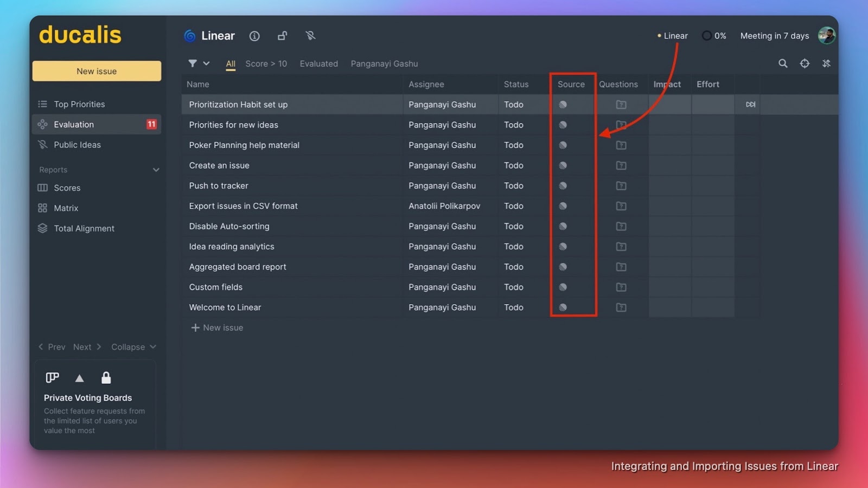
Task: Open questions icon for Custom fields
Action: click(621, 287)
